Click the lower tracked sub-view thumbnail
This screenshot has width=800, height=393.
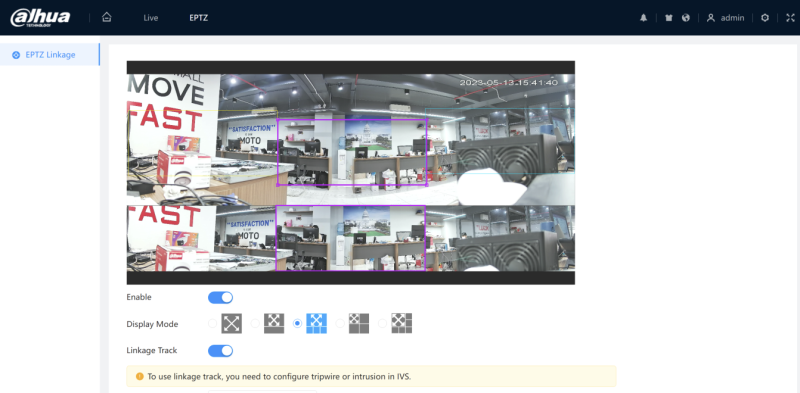coord(350,238)
